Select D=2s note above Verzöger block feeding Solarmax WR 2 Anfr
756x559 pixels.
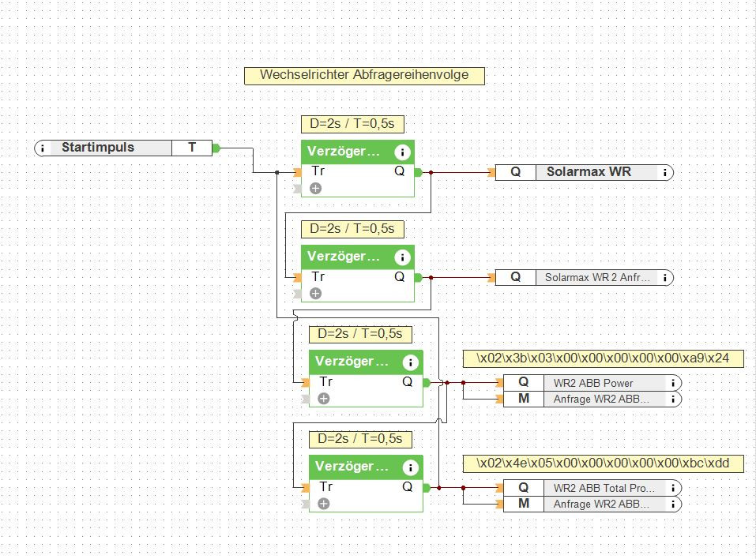352,230
